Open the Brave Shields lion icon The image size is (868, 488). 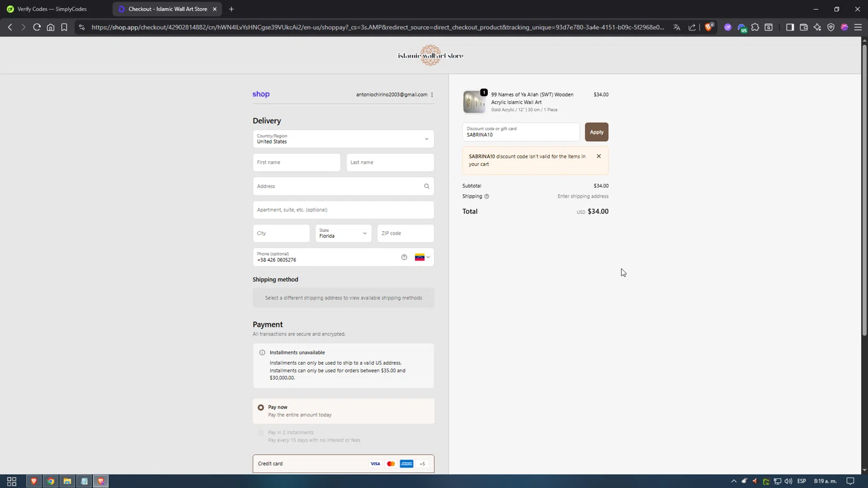tap(709, 27)
